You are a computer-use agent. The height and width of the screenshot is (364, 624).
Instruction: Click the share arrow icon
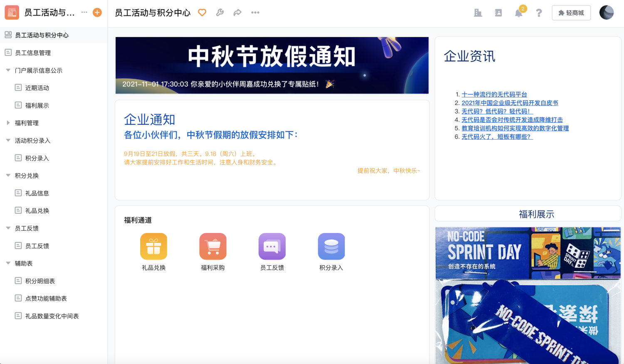238,12
